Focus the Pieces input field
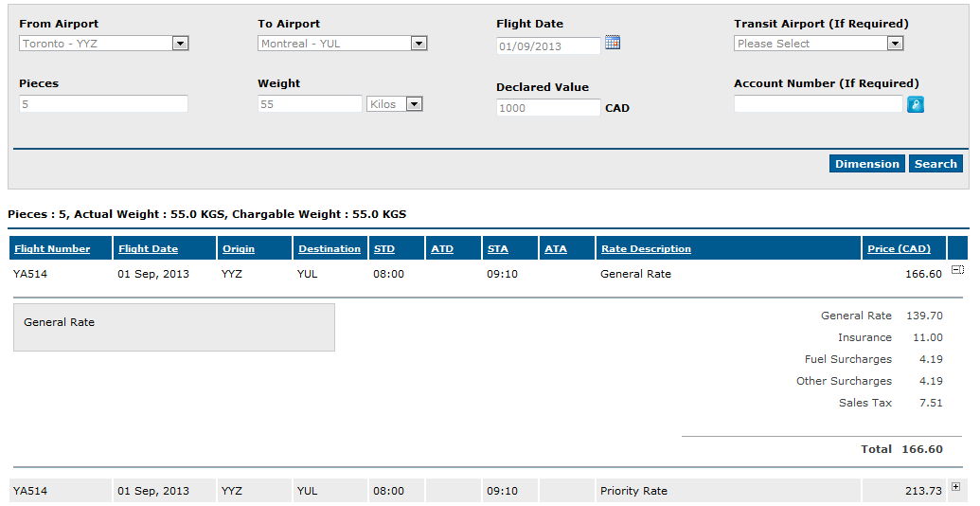980x506 pixels. point(104,104)
